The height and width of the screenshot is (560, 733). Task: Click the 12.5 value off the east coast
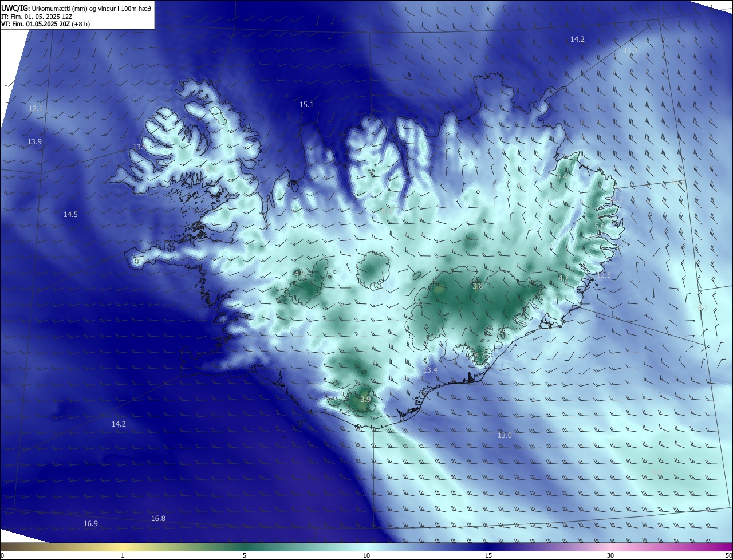(604, 275)
